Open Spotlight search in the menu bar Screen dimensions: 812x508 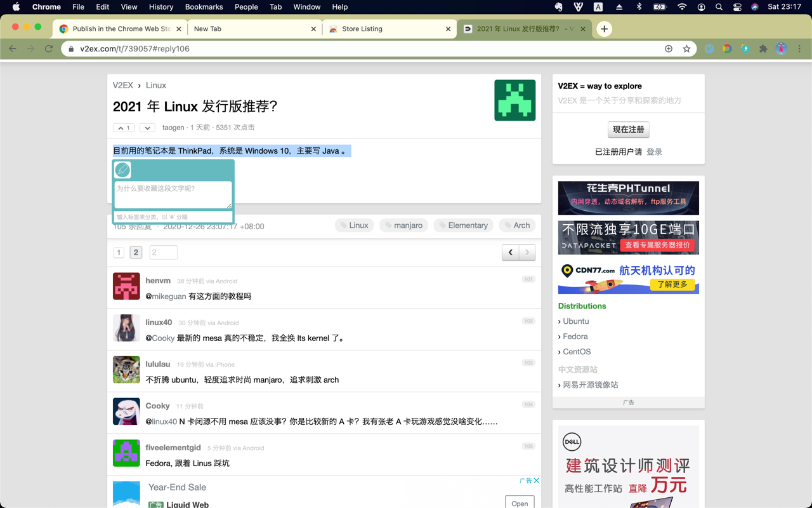click(x=718, y=7)
